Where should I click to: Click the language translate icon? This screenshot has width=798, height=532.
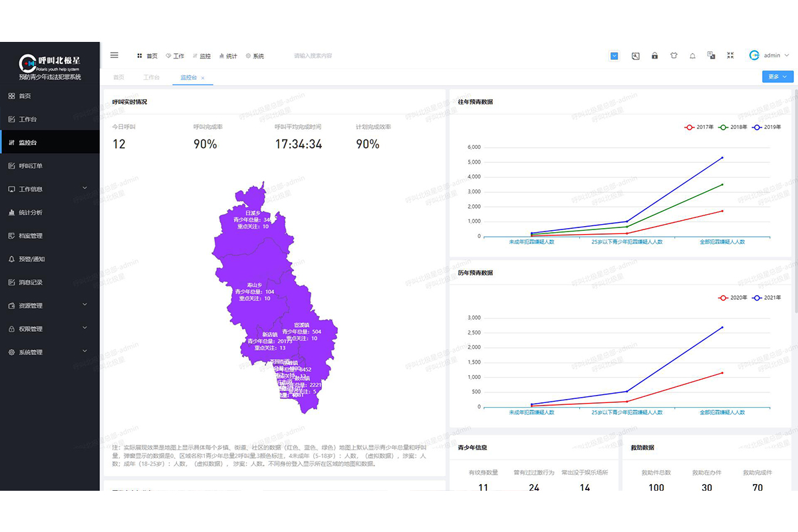711,56
